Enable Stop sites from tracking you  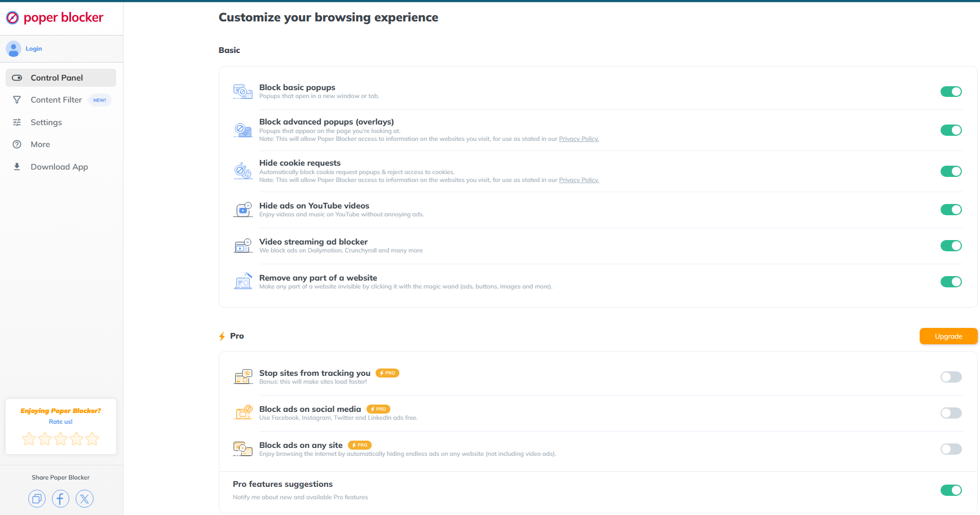click(951, 376)
